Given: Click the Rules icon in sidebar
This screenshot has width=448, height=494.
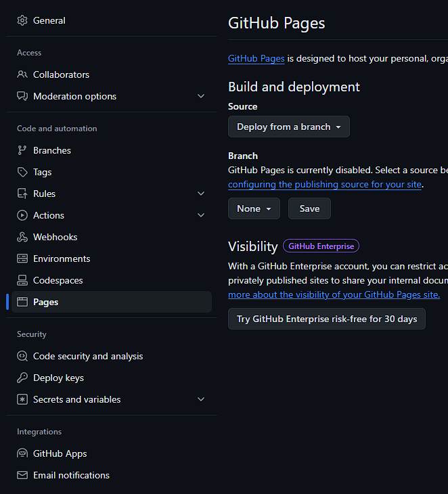Looking at the screenshot, I should tap(22, 194).
